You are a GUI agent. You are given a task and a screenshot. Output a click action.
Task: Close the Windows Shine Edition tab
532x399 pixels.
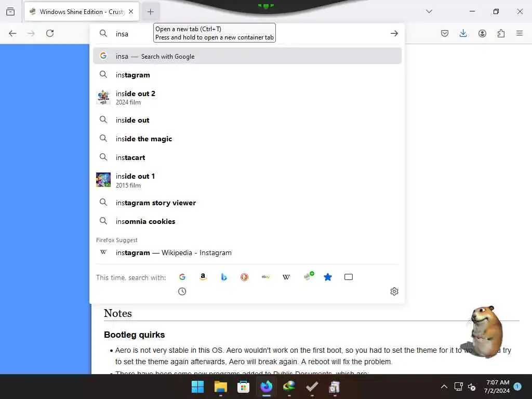click(131, 11)
